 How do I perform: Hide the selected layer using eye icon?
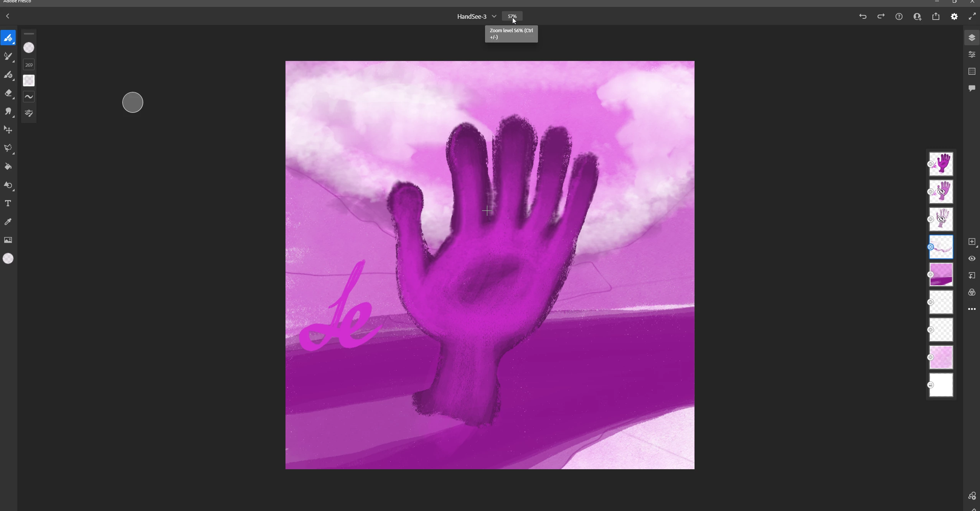972,258
